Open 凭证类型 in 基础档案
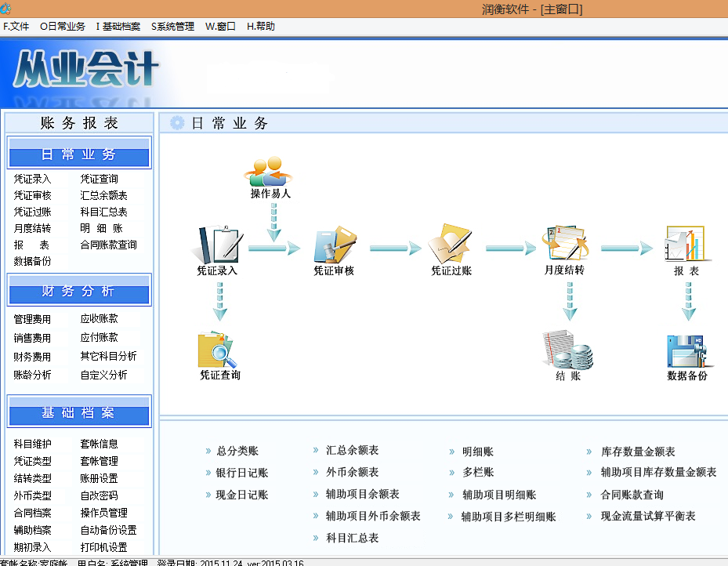 tap(32, 461)
